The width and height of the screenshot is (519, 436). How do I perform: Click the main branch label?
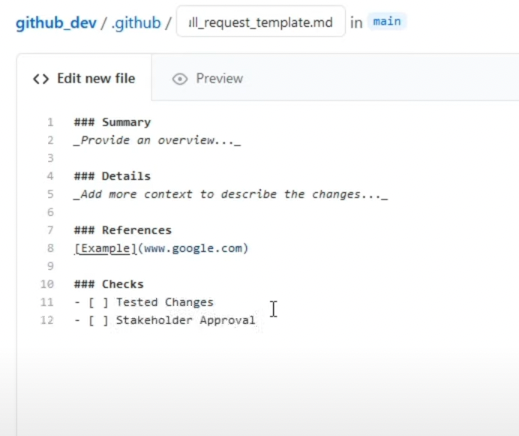387,22
